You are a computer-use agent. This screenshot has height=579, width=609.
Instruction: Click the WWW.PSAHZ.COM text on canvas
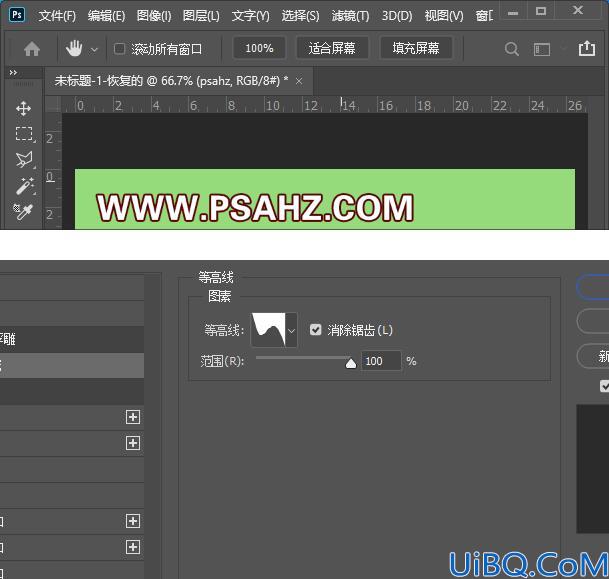click(x=255, y=208)
